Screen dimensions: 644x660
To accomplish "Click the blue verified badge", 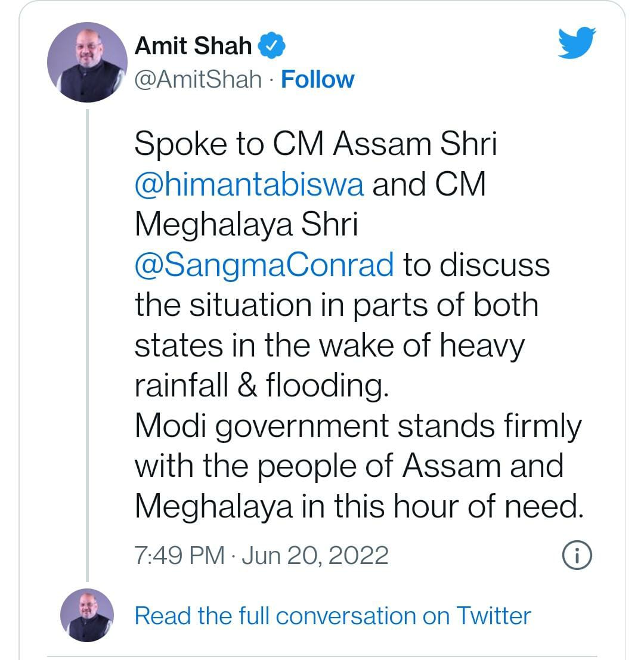I will pos(272,46).
